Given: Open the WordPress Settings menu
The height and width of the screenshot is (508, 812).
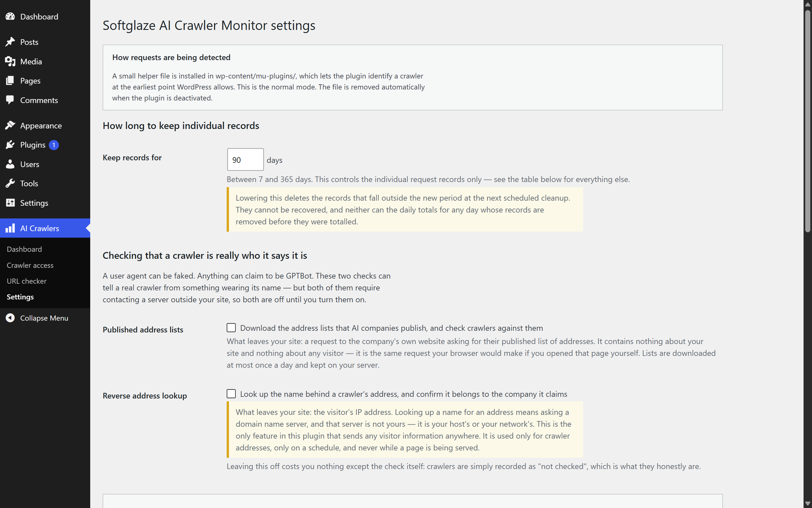Looking at the screenshot, I should point(45,203).
